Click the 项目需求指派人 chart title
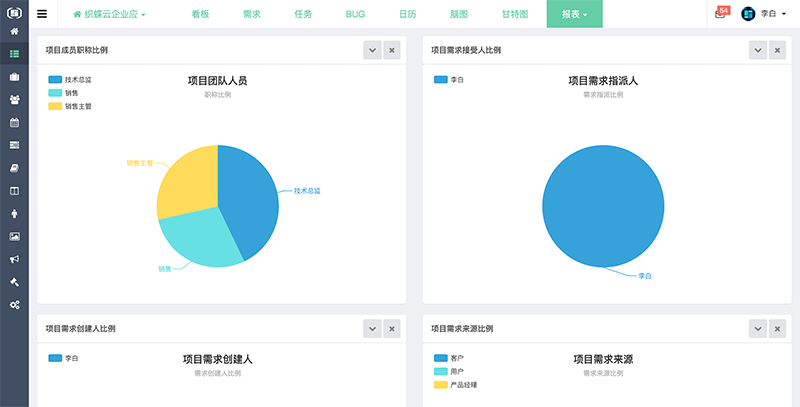 [603, 81]
